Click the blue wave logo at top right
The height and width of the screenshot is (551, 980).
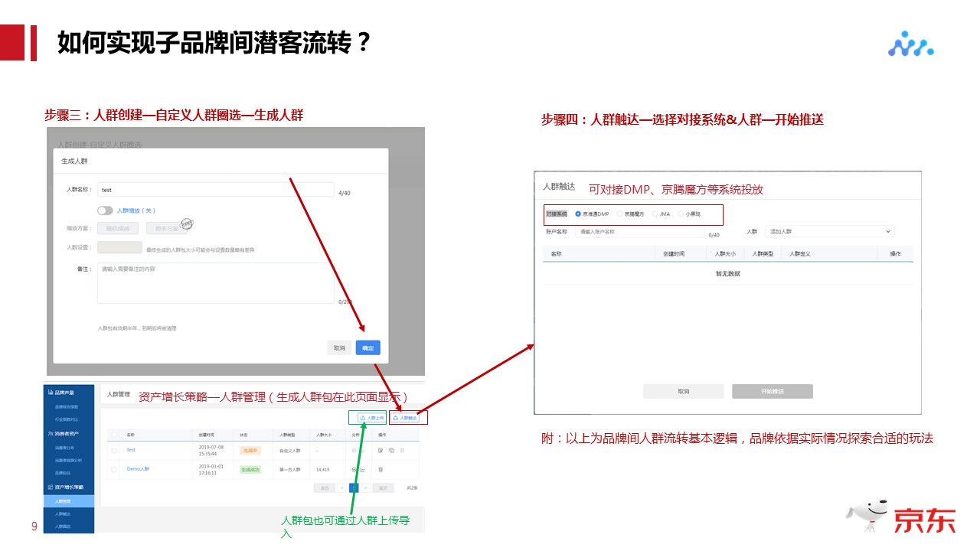(x=910, y=44)
